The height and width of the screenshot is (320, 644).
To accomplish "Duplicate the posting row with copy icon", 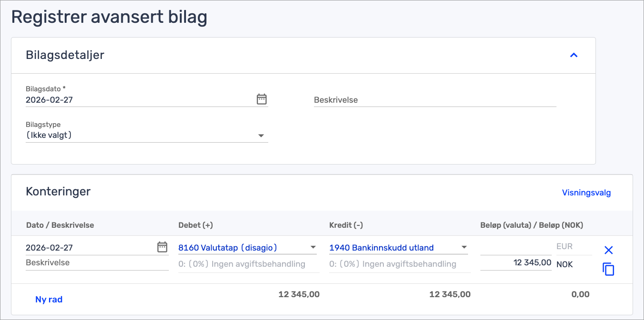I will pyautogui.click(x=608, y=270).
